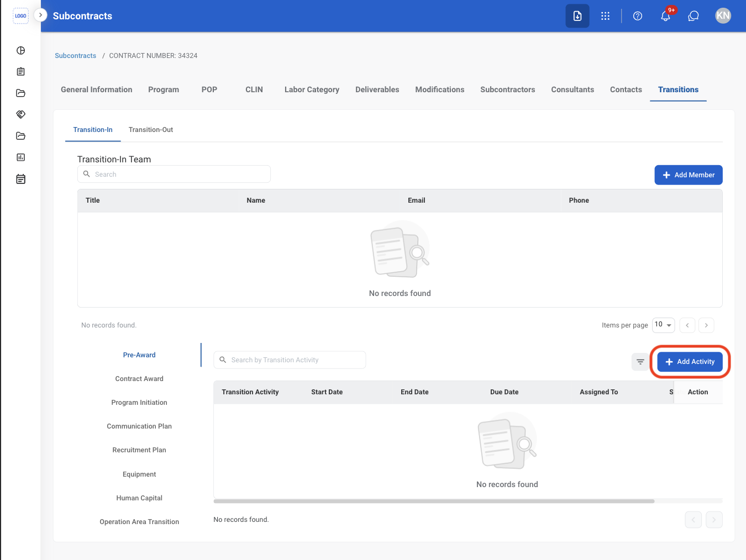Go to next page of team members
This screenshot has width=746, height=560.
[x=706, y=325]
